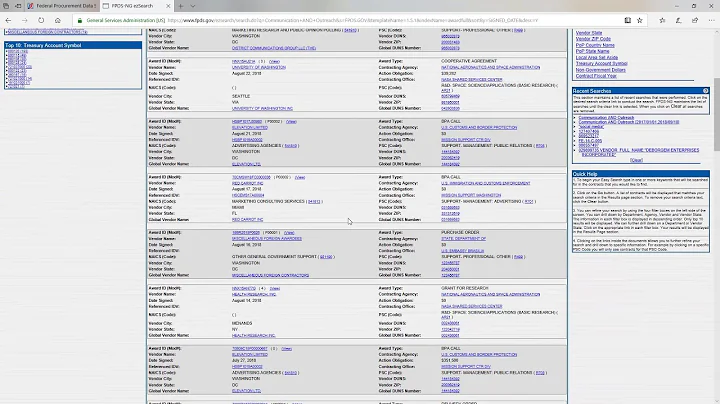Image resolution: width=720 pixels, height=404 pixels.
Task: Click the set tabs aside icon
Action: point(18,6)
